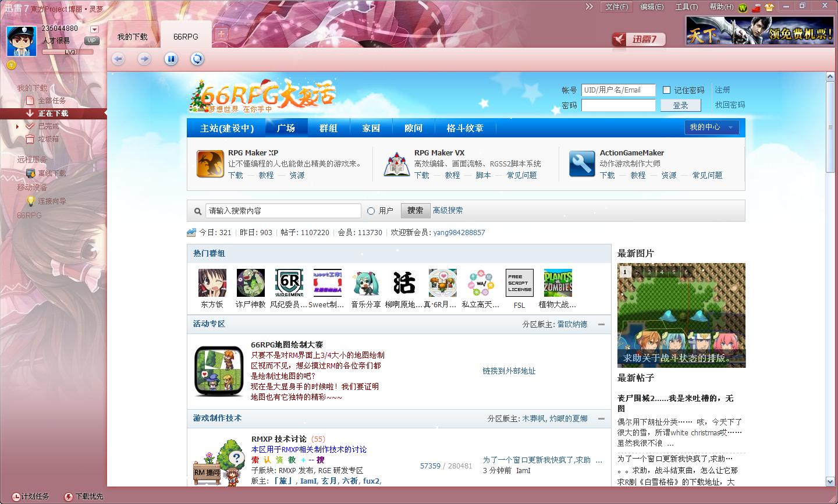Click the 天下 领免费机票 banner ad
The image size is (838, 504).
point(761,31)
